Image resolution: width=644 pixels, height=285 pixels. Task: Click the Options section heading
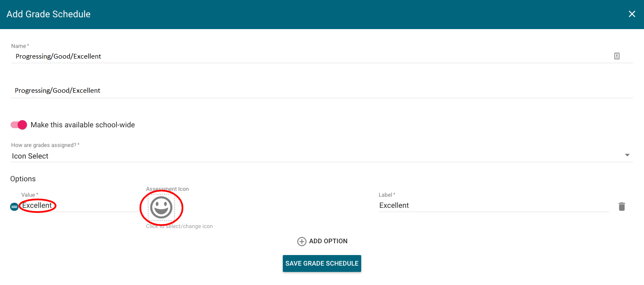23,179
